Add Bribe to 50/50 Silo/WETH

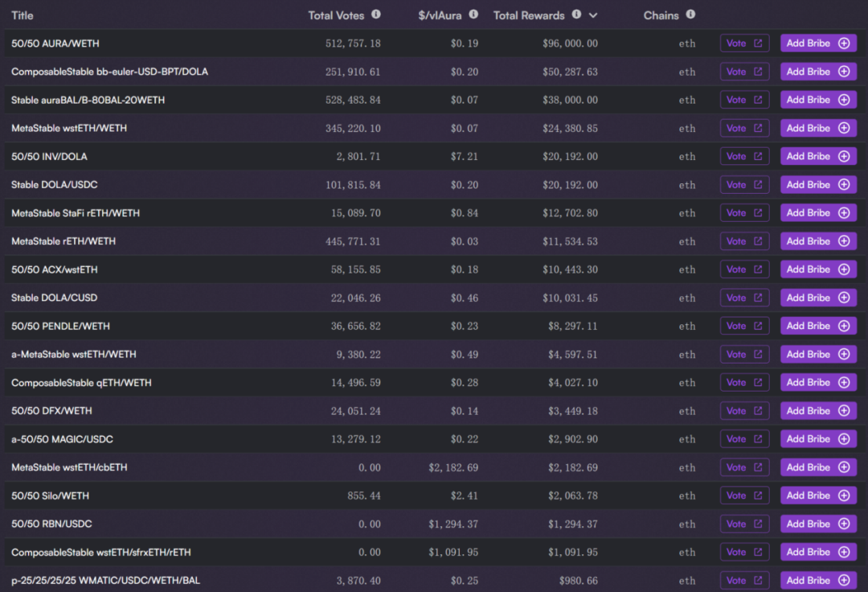tap(817, 495)
